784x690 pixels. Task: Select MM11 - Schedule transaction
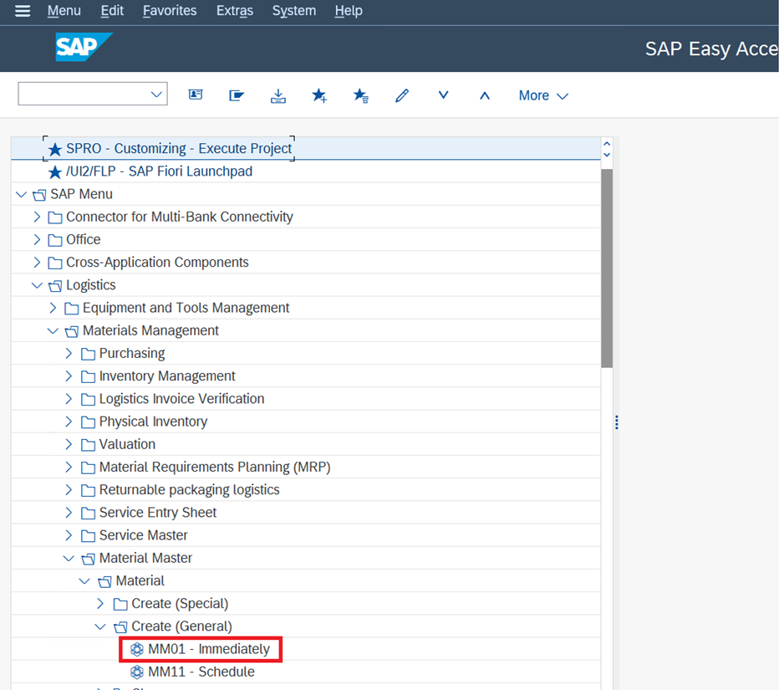(192, 672)
